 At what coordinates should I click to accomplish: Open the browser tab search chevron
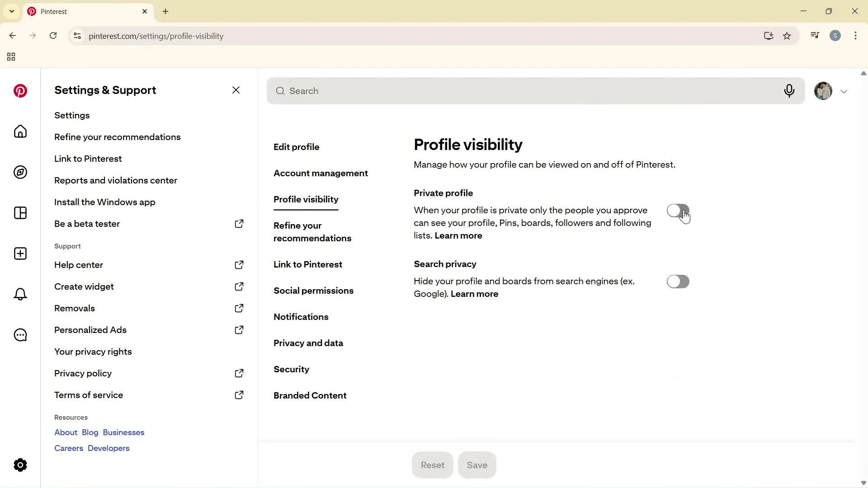point(11,11)
